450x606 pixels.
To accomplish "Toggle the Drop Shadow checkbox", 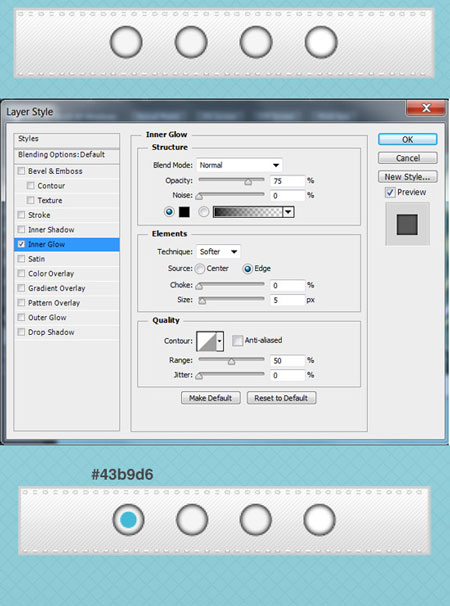I will 21,332.
